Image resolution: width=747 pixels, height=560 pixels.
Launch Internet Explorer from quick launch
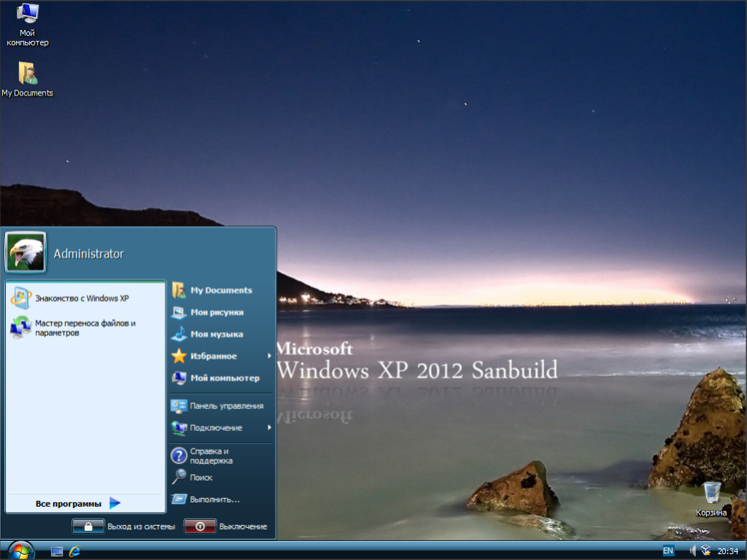pyautogui.click(x=75, y=551)
